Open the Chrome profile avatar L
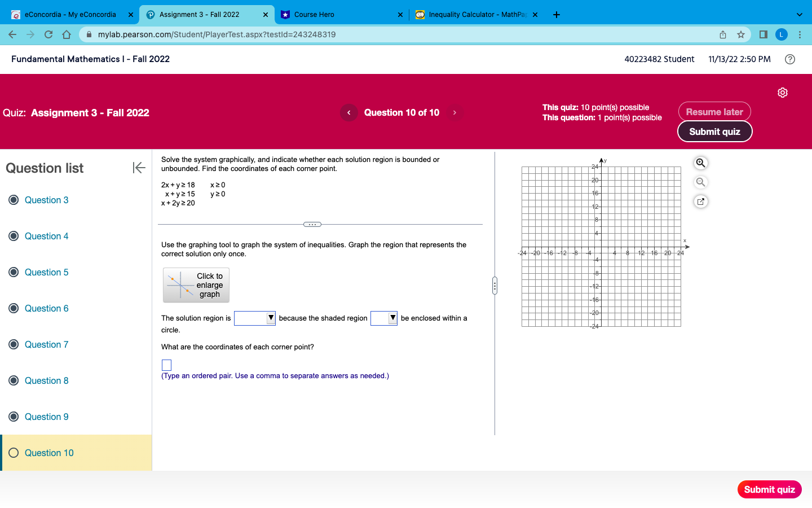This screenshot has height=508, width=812. pos(782,34)
